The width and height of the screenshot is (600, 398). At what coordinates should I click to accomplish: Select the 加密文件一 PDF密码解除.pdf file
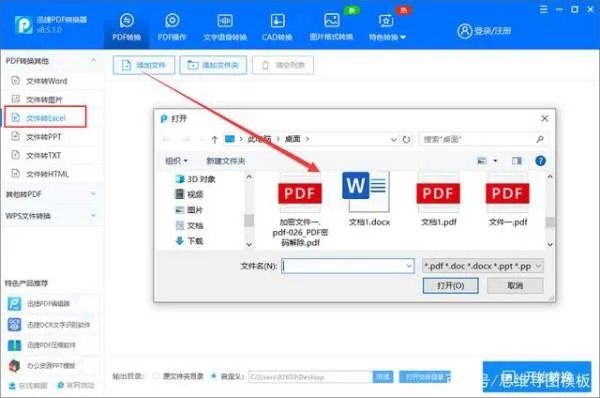pos(300,209)
